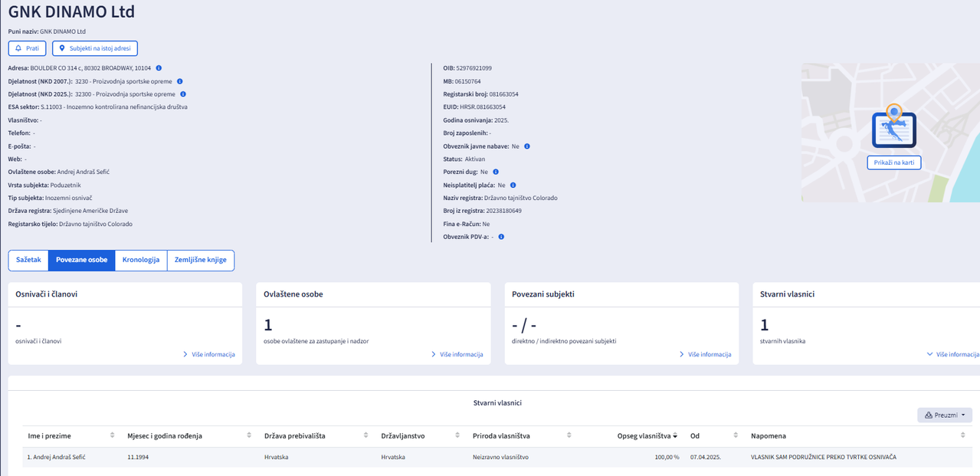
Task: Sort by Državljanstvo column
Action: pos(421,436)
